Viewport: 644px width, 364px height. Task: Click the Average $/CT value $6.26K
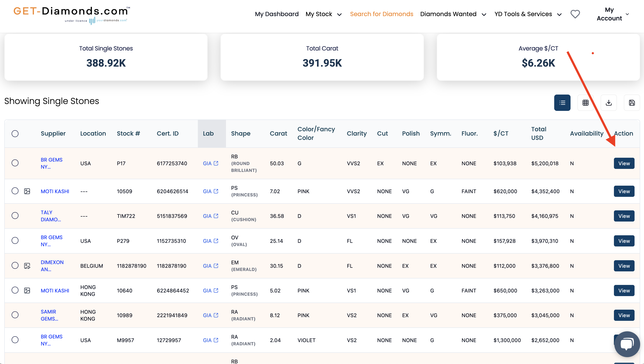pyautogui.click(x=538, y=63)
